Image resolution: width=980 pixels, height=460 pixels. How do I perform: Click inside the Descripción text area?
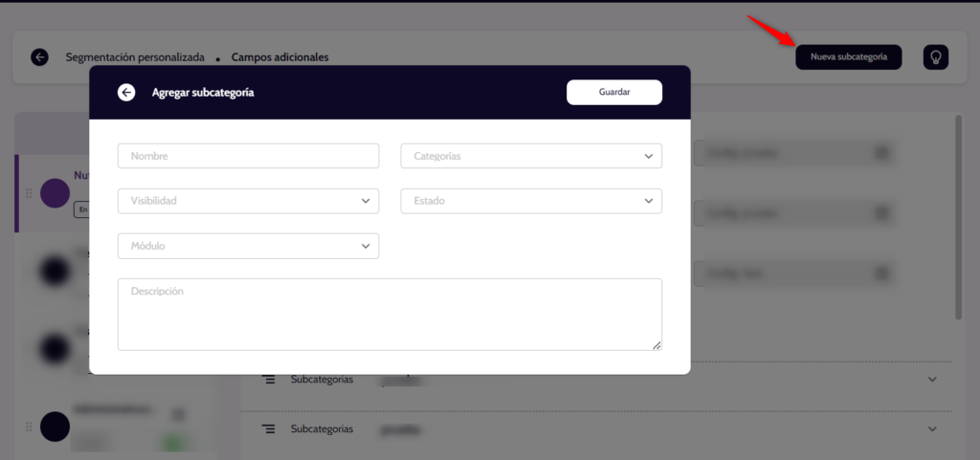click(390, 315)
